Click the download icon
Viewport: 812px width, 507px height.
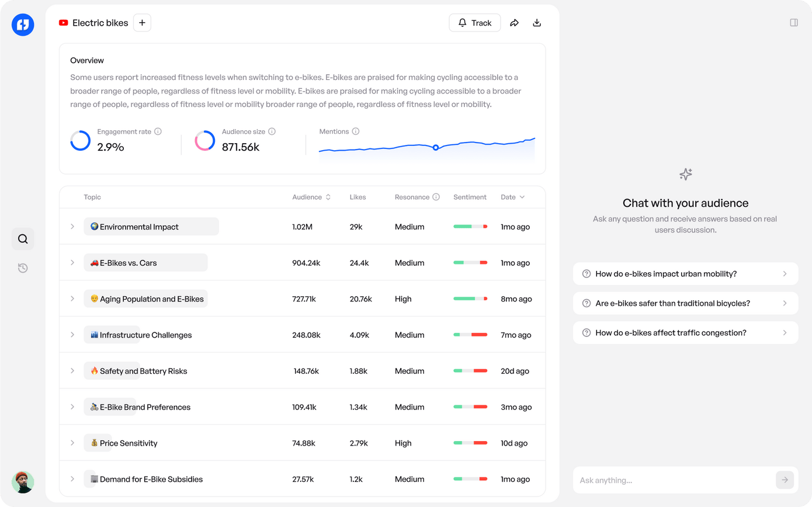point(537,23)
